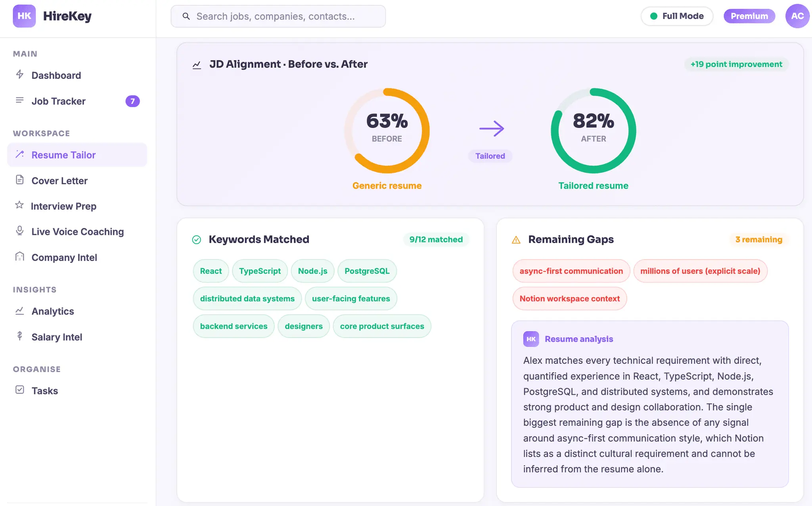Click the Tailored resume label
The width and height of the screenshot is (812, 506).
point(594,186)
